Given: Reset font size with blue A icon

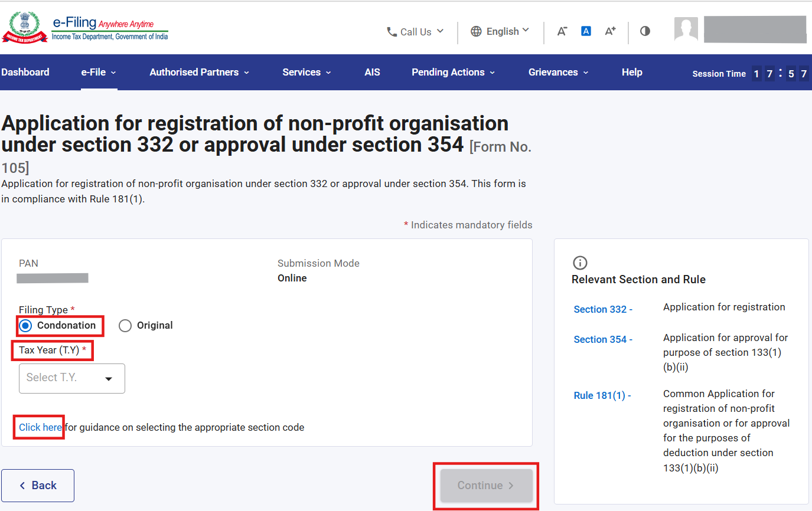Looking at the screenshot, I should coord(586,31).
